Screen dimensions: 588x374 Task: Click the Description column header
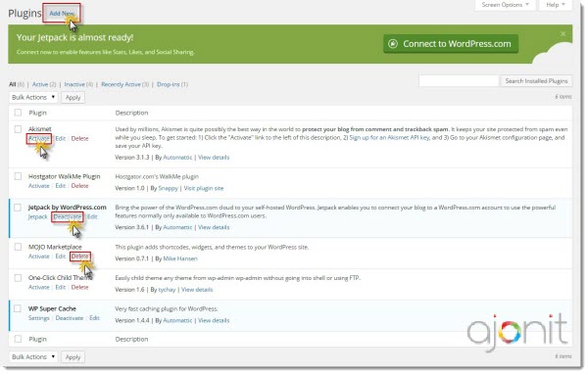click(x=131, y=113)
